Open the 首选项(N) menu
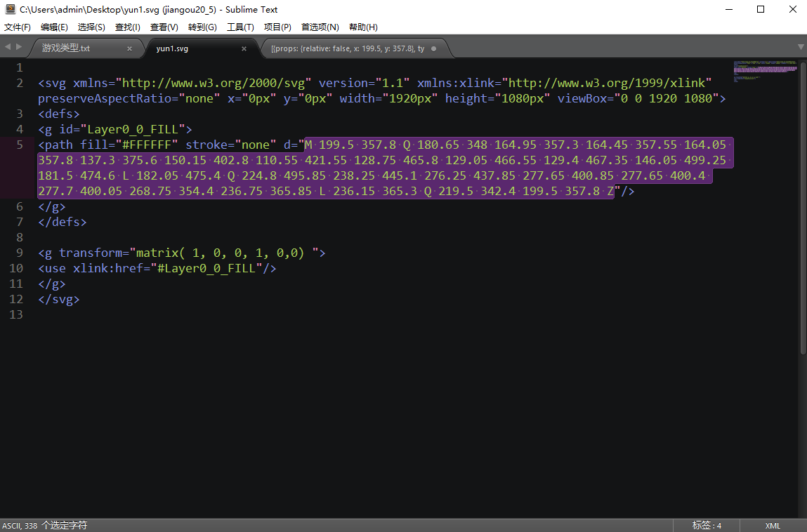807x532 pixels. (320, 27)
